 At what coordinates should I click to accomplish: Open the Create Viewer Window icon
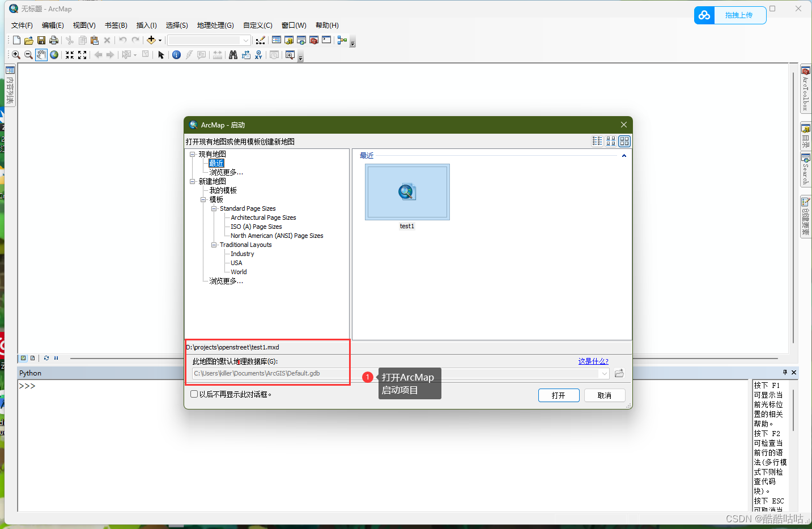tap(290, 55)
